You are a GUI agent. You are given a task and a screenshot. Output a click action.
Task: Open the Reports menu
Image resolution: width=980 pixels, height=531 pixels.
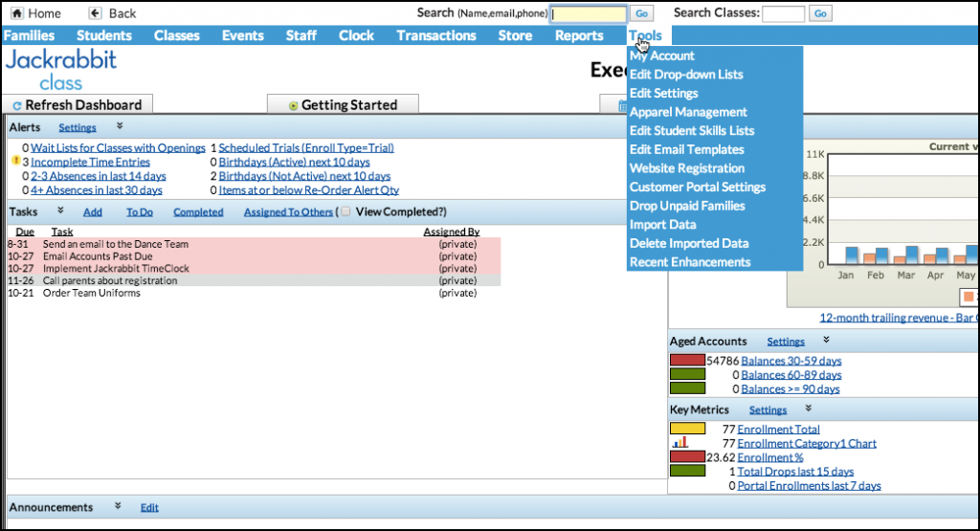coord(579,35)
